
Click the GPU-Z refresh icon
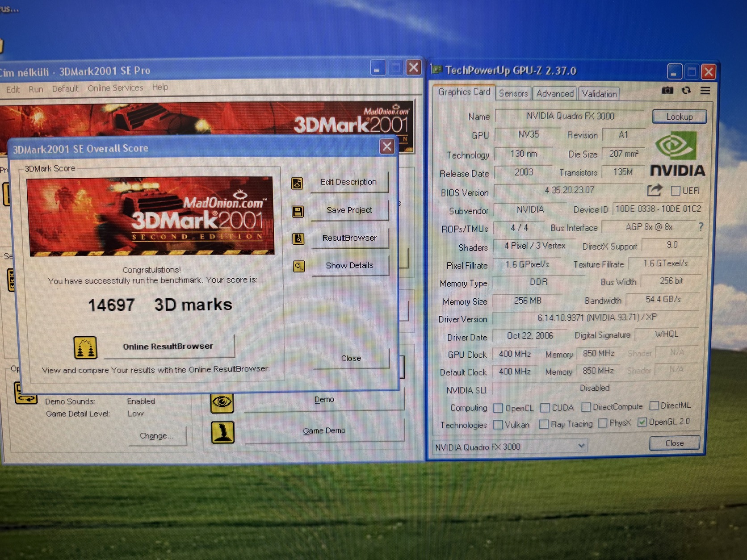click(686, 91)
